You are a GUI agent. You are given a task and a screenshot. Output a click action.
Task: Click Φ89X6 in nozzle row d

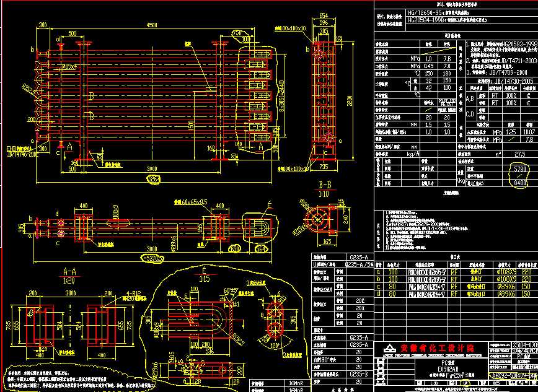[x=506, y=294]
